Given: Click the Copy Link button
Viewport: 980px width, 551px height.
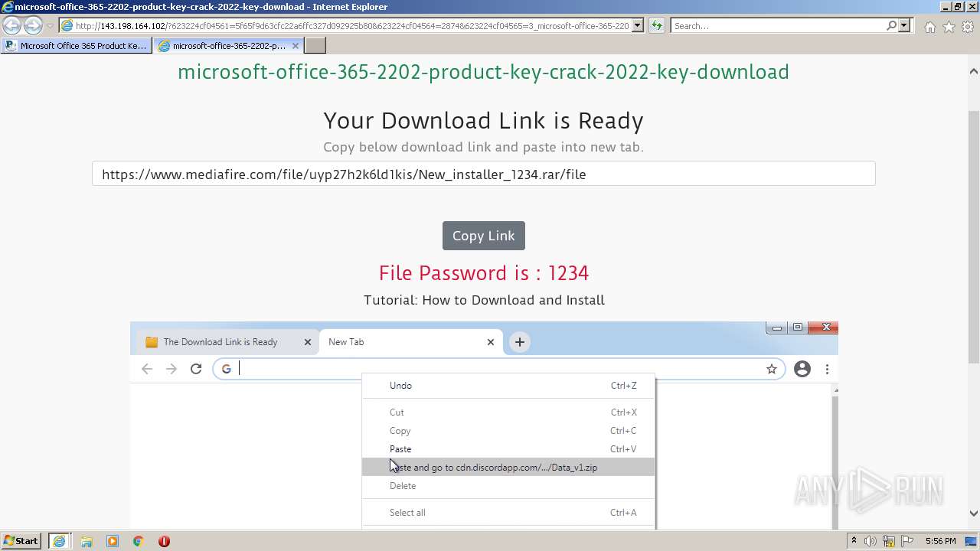Looking at the screenshot, I should (x=483, y=236).
